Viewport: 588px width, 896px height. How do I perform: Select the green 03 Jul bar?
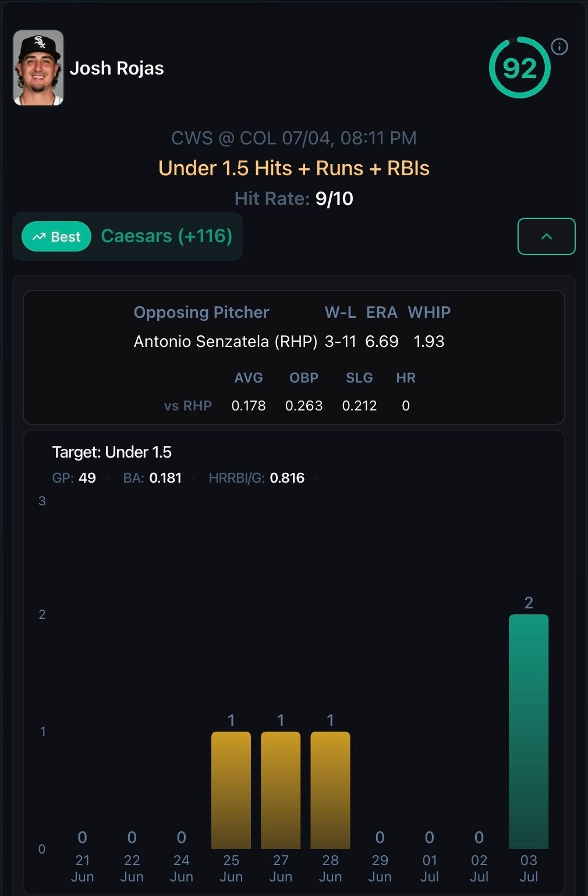(529, 731)
